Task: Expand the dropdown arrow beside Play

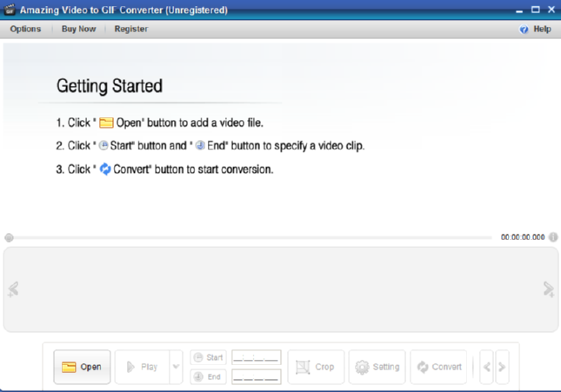Action: tap(176, 367)
